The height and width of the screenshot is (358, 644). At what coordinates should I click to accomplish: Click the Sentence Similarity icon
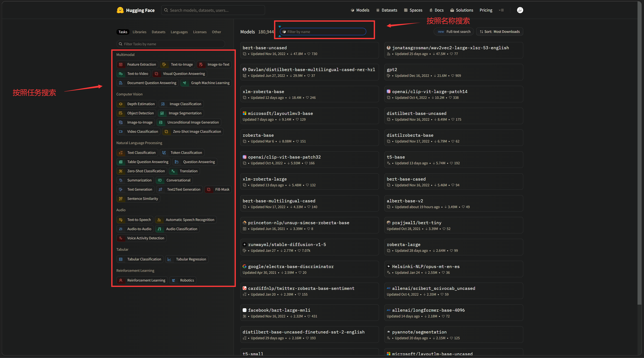click(121, 199)
